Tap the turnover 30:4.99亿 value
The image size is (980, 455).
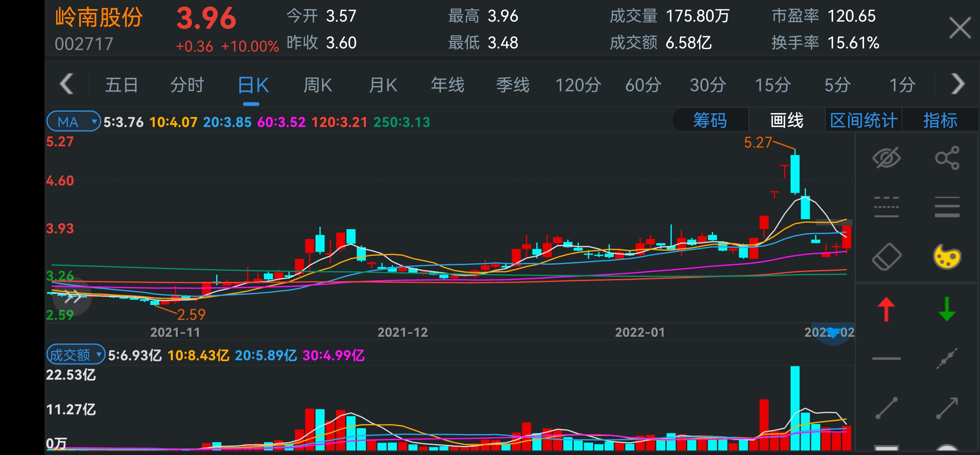pos(334,355)
